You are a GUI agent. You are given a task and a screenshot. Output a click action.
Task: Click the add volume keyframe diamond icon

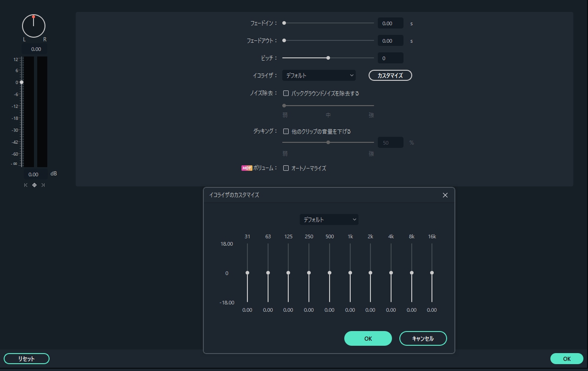click(x=34, y=185)
